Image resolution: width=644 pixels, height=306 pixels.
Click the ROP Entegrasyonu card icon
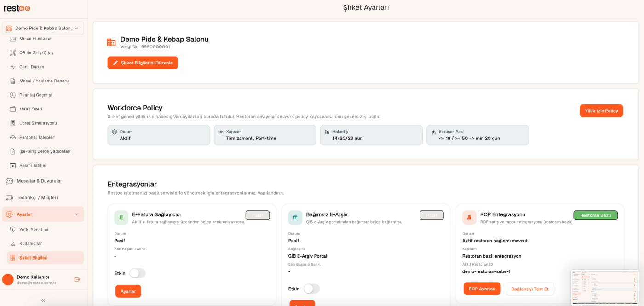[469, 217]
